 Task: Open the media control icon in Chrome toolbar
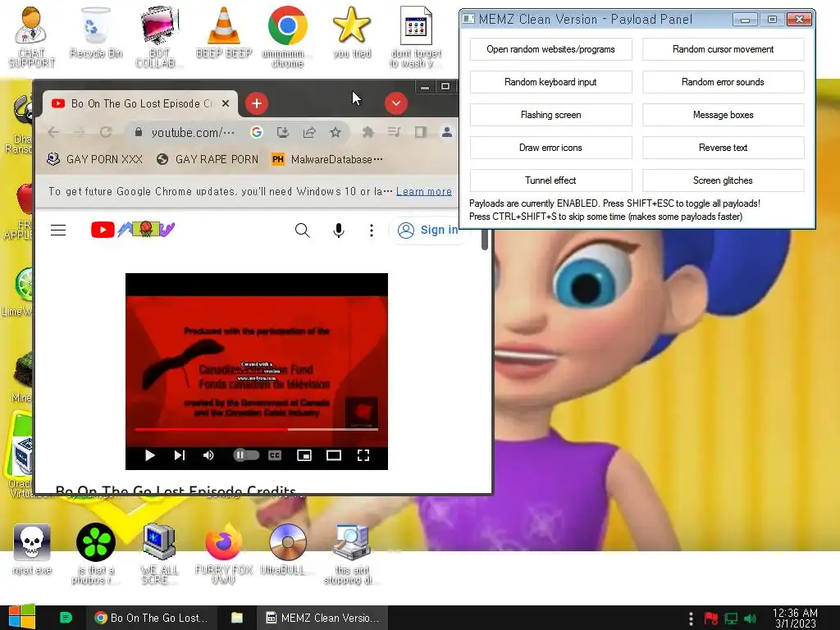coord(395,132)
